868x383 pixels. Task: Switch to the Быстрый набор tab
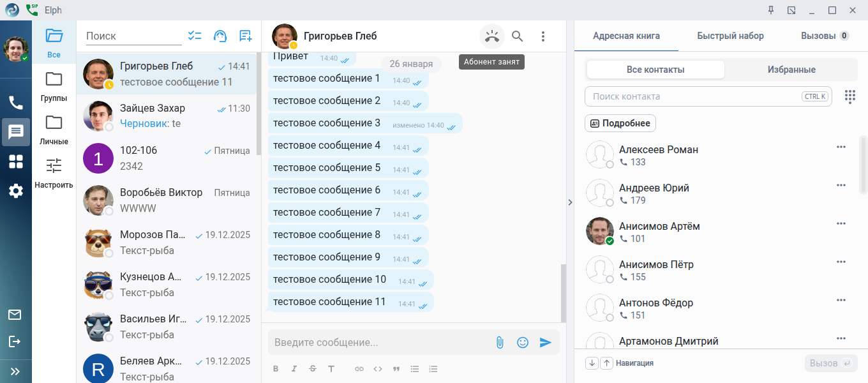tap(730, 36)
